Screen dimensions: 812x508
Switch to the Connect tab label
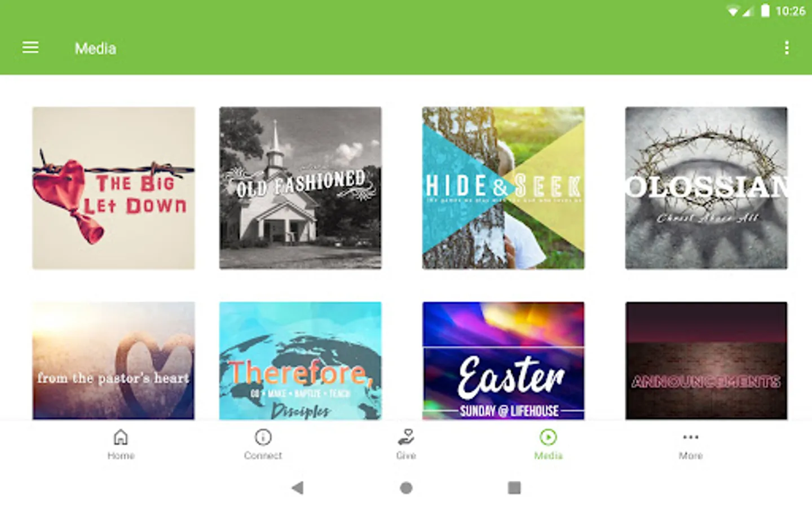point(263,456)
